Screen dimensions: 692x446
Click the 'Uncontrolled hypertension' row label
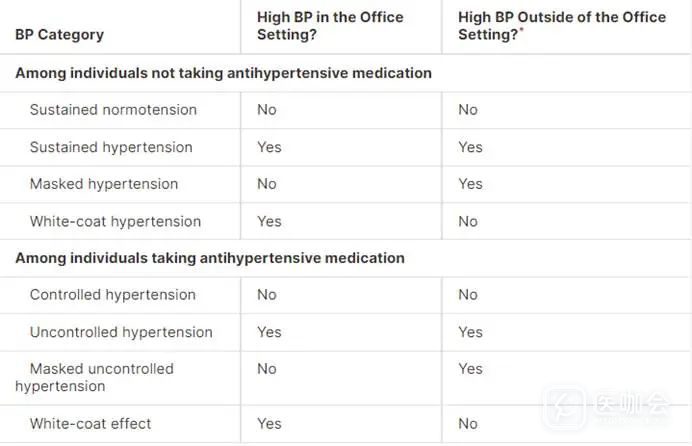point(121,332)
